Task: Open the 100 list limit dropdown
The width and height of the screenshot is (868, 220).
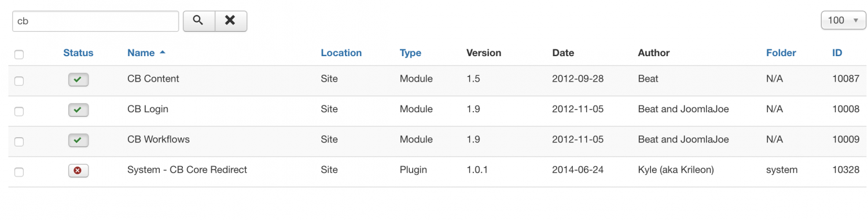Action: click(843, 20)
